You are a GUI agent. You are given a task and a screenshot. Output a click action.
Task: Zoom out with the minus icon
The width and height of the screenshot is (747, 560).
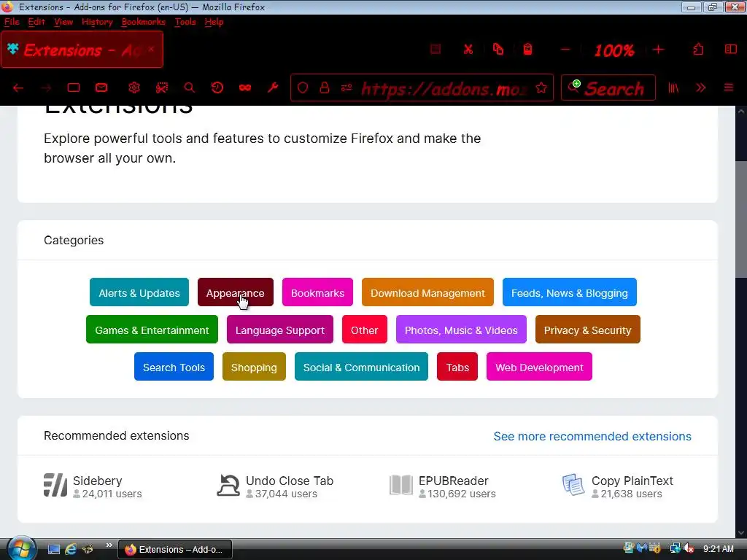pyautogui.click(x=565, y=49)
